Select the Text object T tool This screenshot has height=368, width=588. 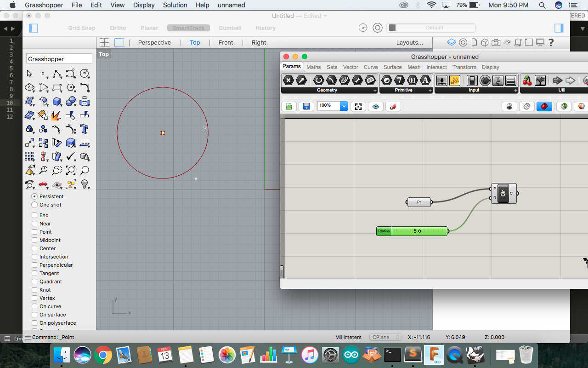(x=85, y=129)
